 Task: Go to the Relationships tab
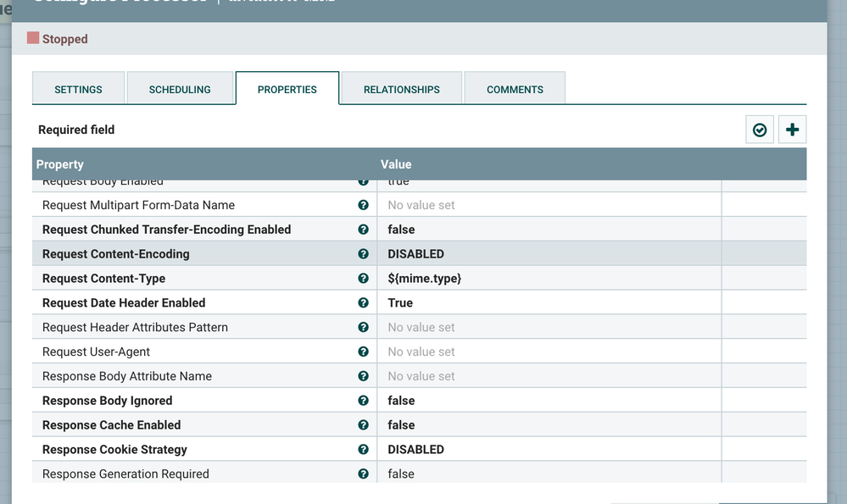401,89
